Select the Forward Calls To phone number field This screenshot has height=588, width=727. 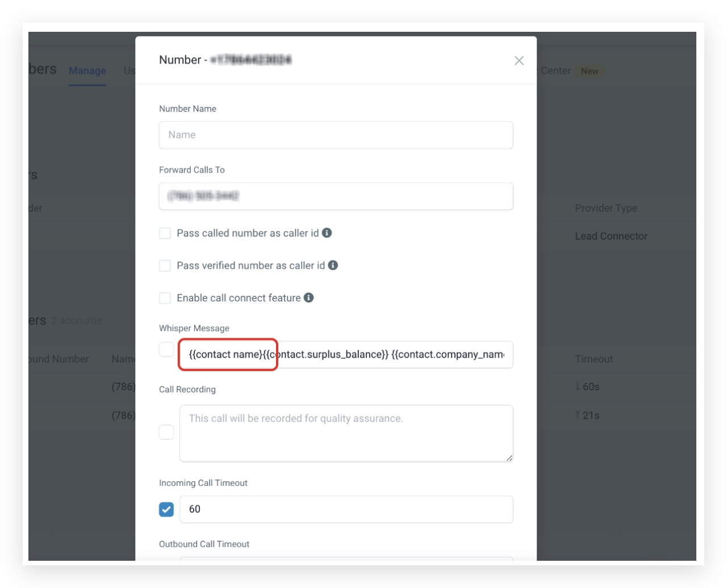tap(336, 196)
